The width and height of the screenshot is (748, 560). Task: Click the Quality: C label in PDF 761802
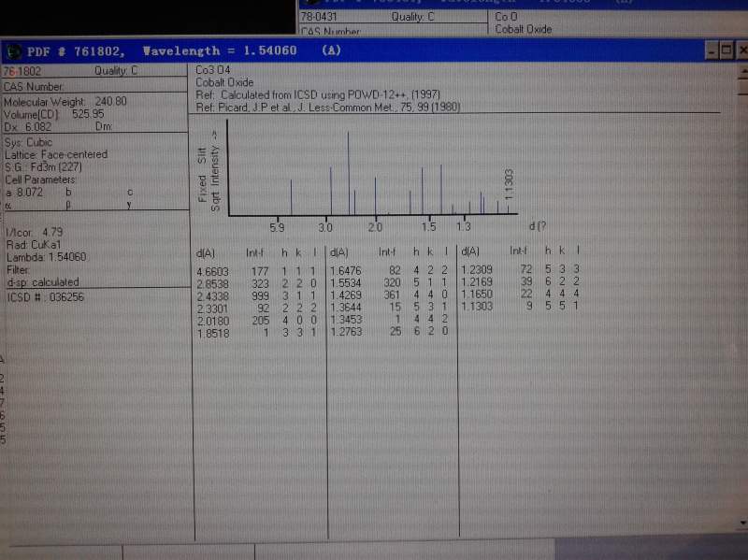coord(116,71)
